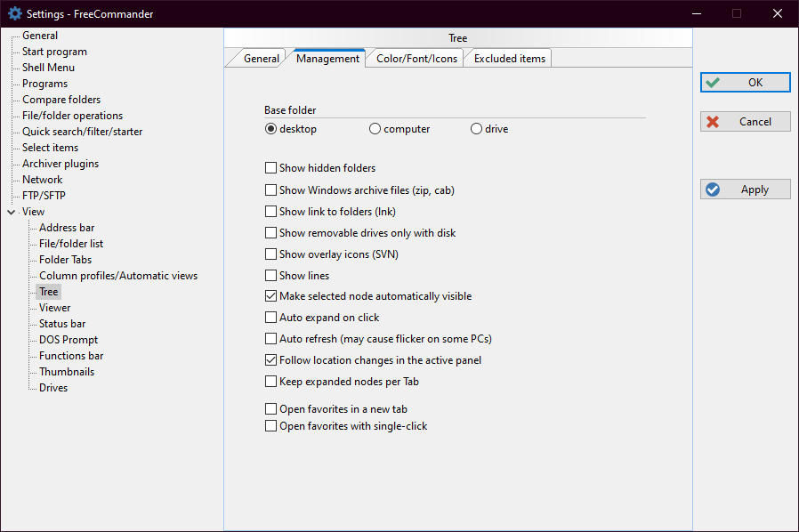
Task: Enable Auto expand on click
Action: [x=271, y=318]
